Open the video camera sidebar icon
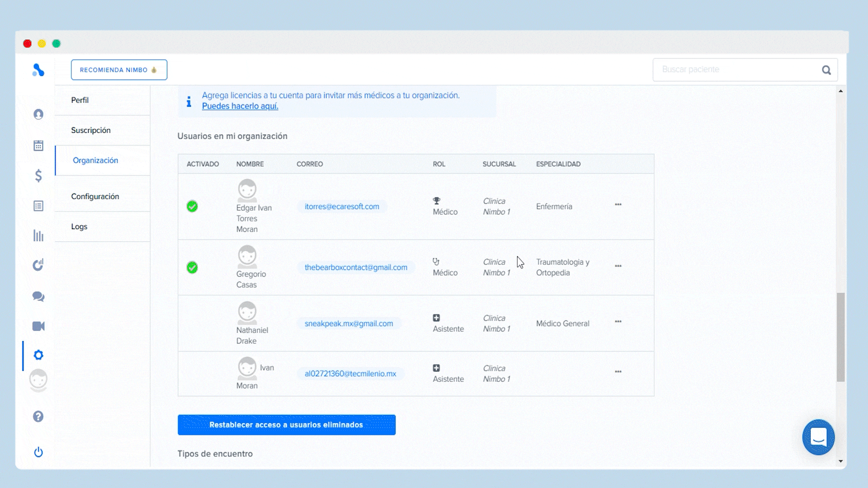This screenshot has height=488, width=868. (38, 326)
